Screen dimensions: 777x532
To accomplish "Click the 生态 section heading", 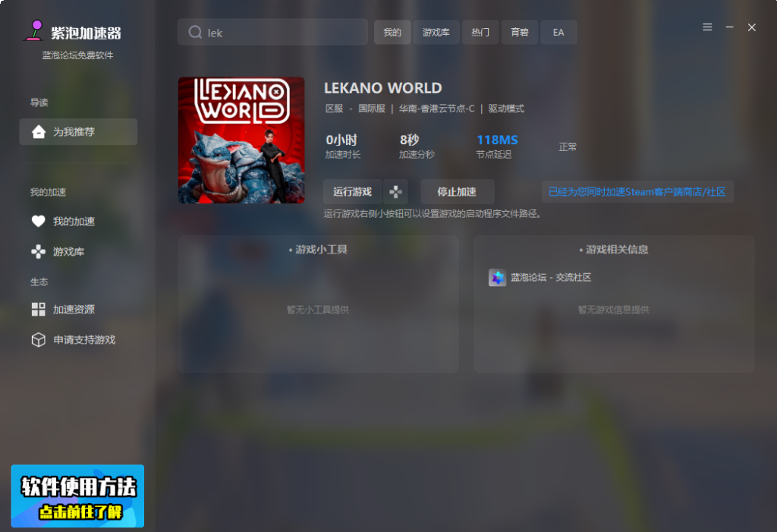I will coord(39,282).
